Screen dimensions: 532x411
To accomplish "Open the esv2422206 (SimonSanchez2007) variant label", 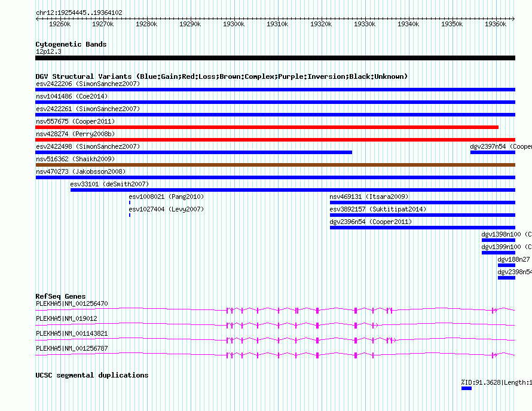I will pyautogui.click(x=88, y=84).
